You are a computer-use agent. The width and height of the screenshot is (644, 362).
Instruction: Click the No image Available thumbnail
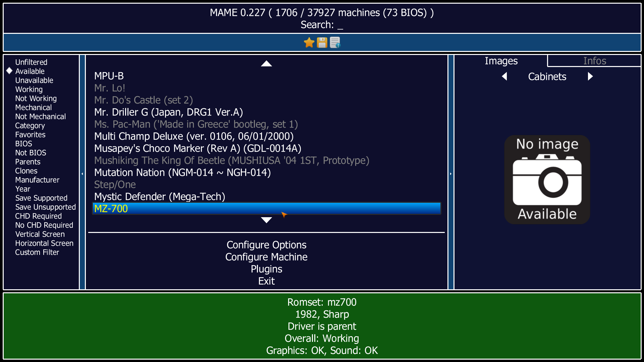pyautogui.click(x=547, y=180)
